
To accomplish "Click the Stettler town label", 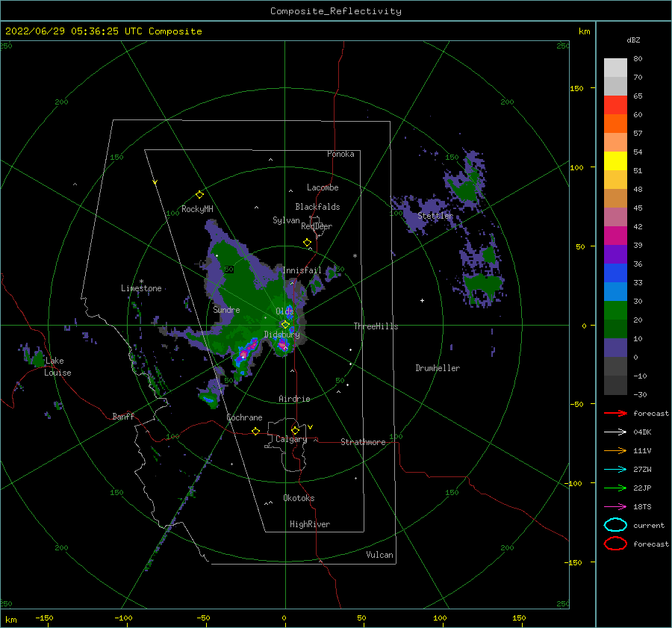I will 435,216.
